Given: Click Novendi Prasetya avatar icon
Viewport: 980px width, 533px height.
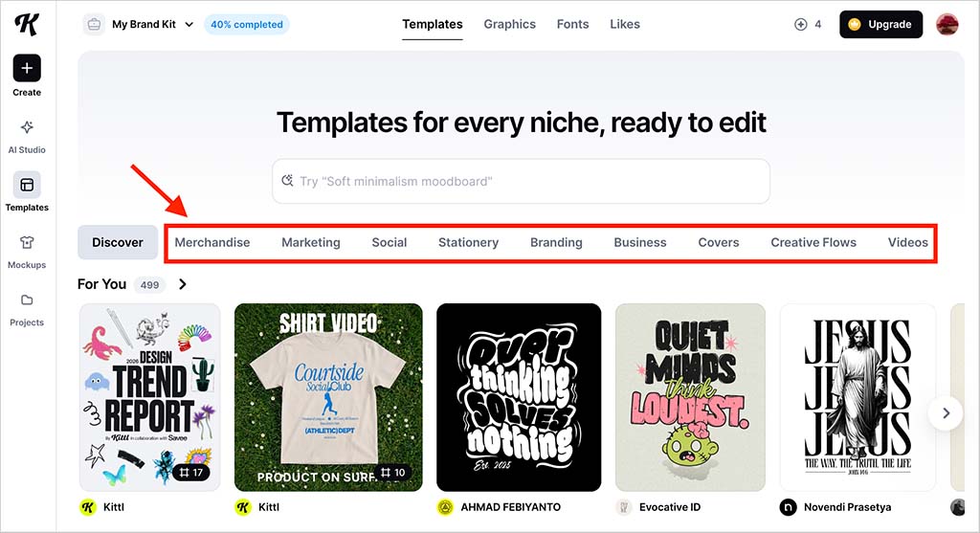Looking at the screenshot, I should tap(789, 507).
